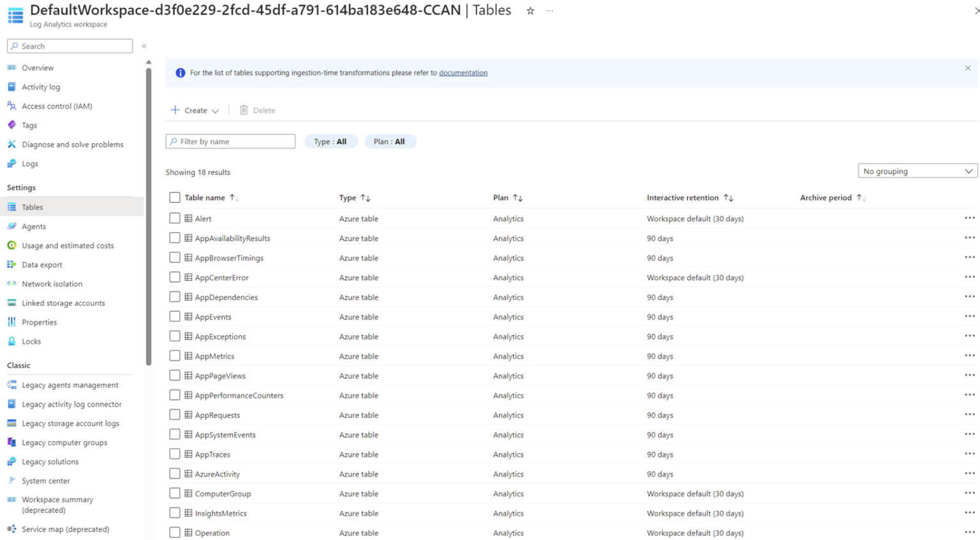Click the Network isolation icon
The height and width of the screenshot is (540, 980).
[11, 283]
